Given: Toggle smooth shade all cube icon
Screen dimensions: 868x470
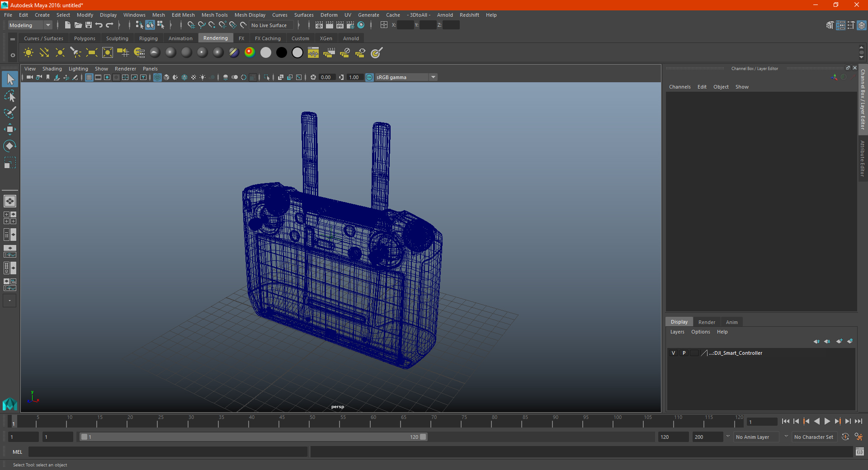Looking at the screenshot, I should tap(166, 77).
